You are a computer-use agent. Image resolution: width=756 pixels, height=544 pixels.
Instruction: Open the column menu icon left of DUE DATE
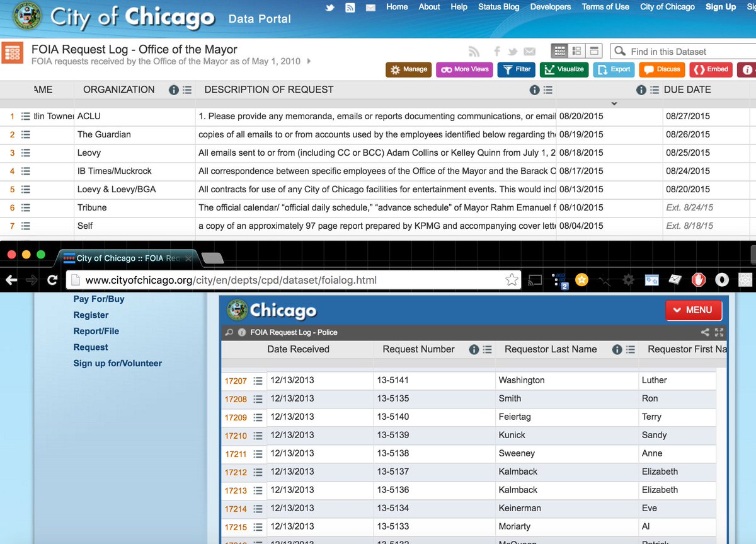pyautogui.click(x=655, y=90)
